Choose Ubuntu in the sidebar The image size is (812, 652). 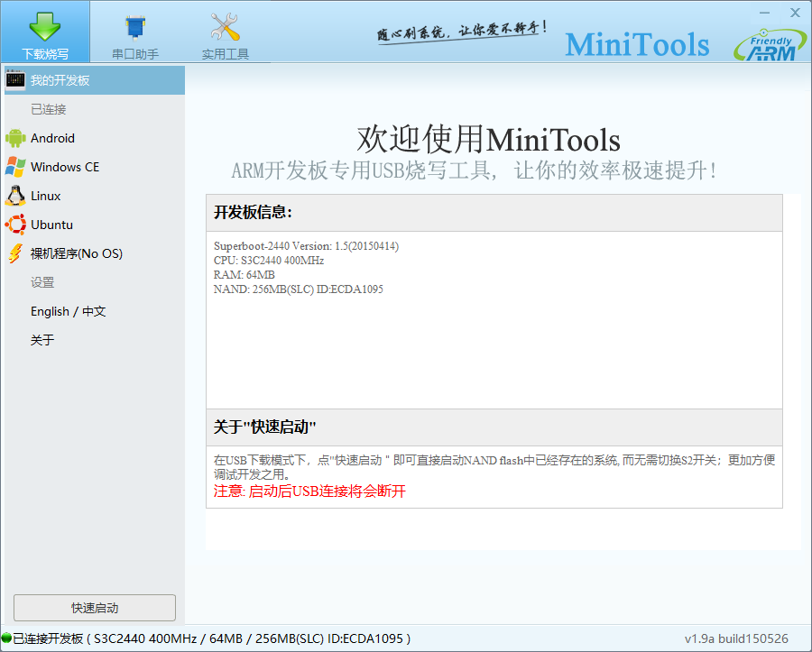tap(94, 225)
